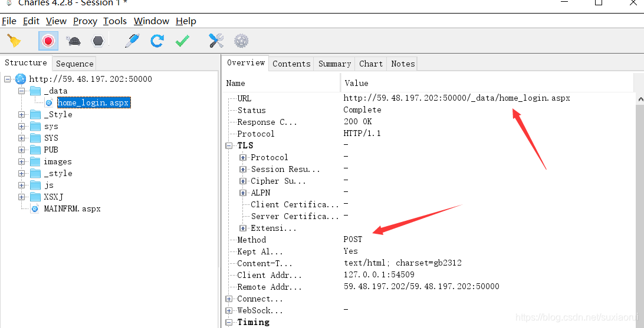
Task: Click the home_login.aspx file icon
Action: point(49,102)
